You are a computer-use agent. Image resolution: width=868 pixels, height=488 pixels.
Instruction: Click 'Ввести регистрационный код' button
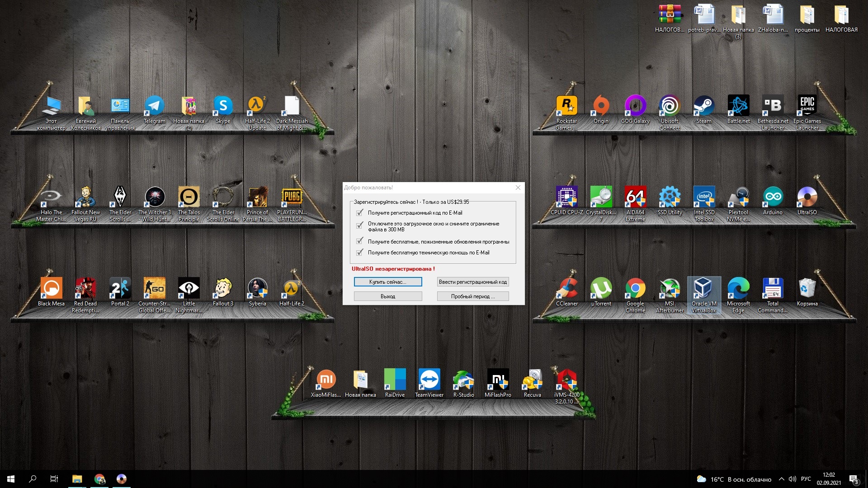click(x=473, y=282)
